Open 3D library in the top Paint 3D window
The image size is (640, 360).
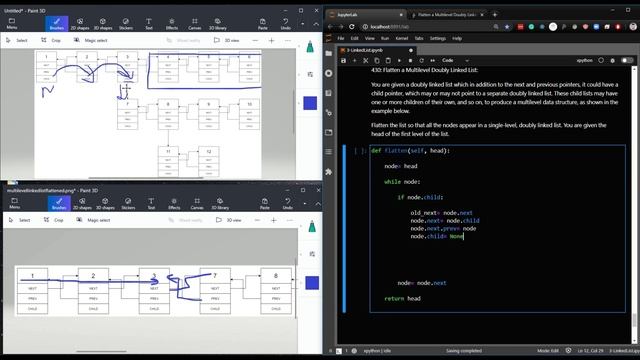(218, 24)
